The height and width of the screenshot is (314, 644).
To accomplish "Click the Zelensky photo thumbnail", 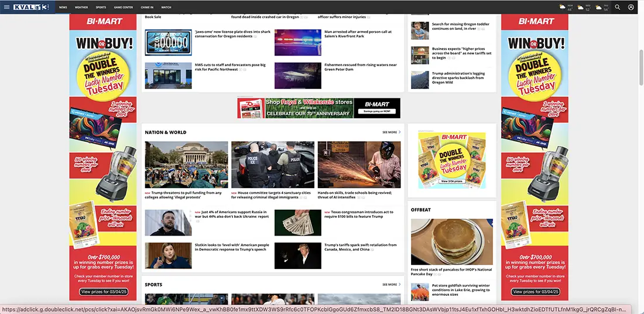I will (168, 223).
